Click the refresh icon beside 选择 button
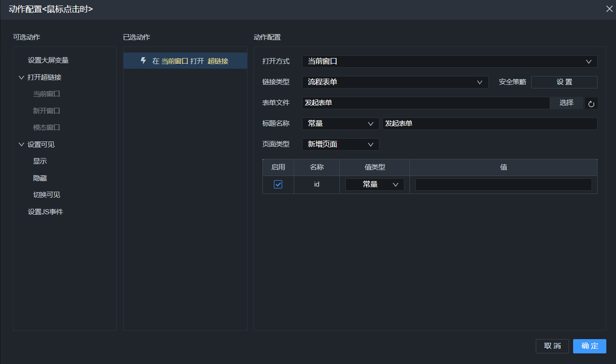The width and height of the screenshot is (616, 364). click(x=591, y=104)
